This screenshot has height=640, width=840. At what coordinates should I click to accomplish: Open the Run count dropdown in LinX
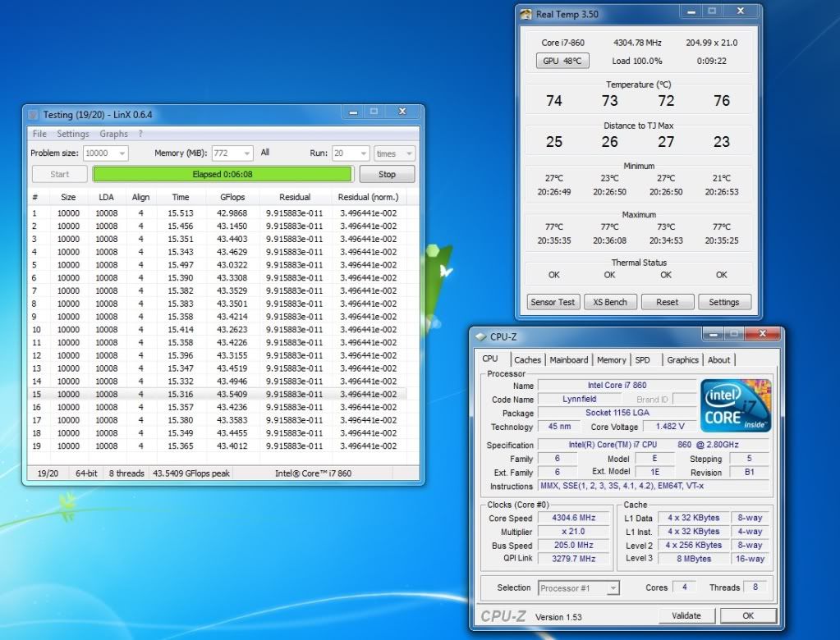pos(364,153)
